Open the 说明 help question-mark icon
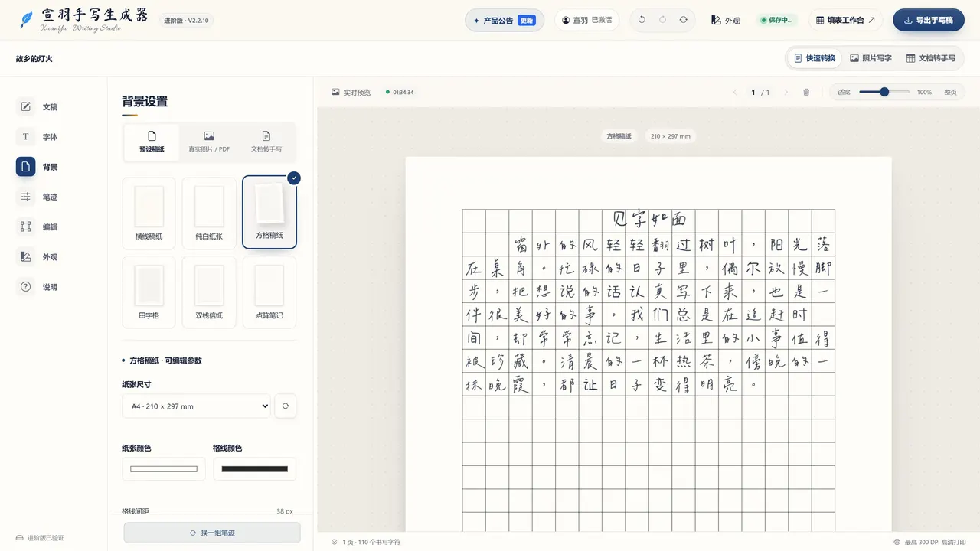Viewport: 980px width, 551px height. tap(25, 287)
